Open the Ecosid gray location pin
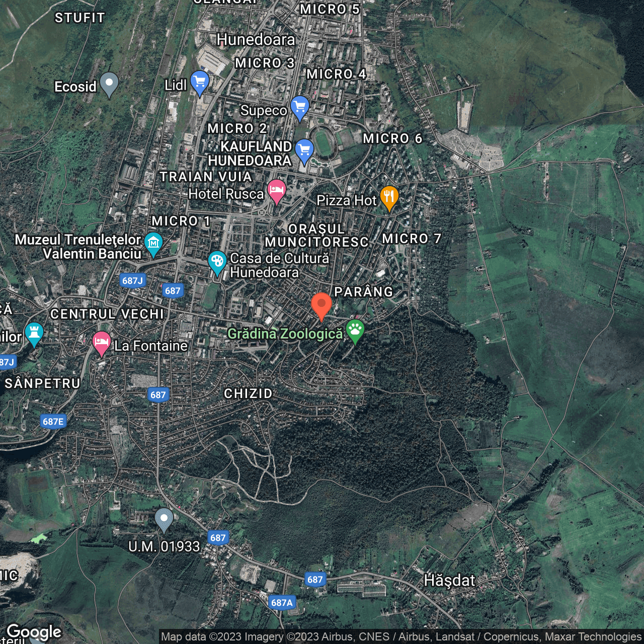This screenshot has height=644, width=644. pos(109,84)
